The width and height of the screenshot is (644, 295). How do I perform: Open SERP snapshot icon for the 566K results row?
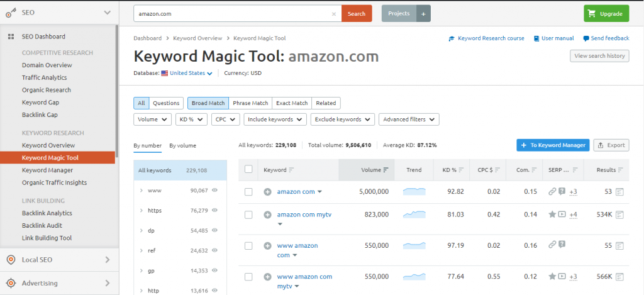619,277
